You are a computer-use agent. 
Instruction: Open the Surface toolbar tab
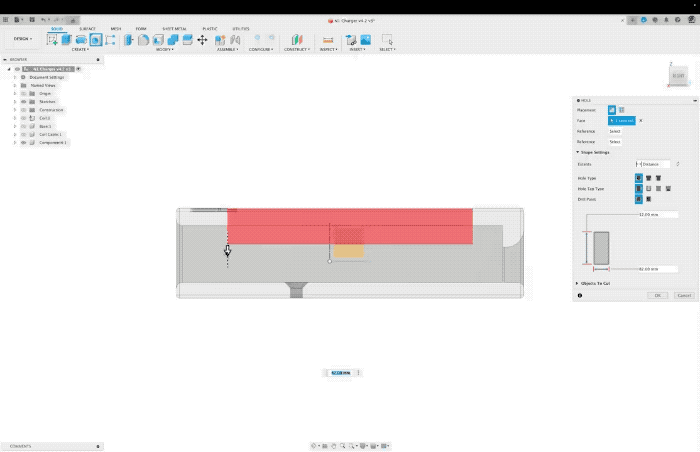click(x=87, y=29)
